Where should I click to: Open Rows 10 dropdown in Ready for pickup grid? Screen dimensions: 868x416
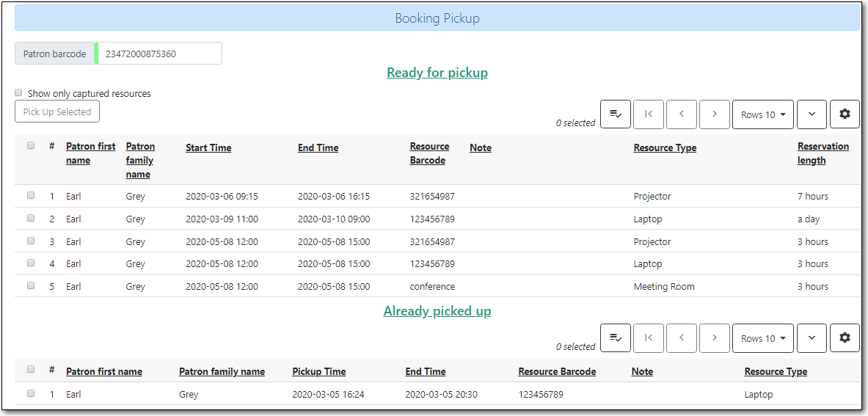(x=762, y=114)
